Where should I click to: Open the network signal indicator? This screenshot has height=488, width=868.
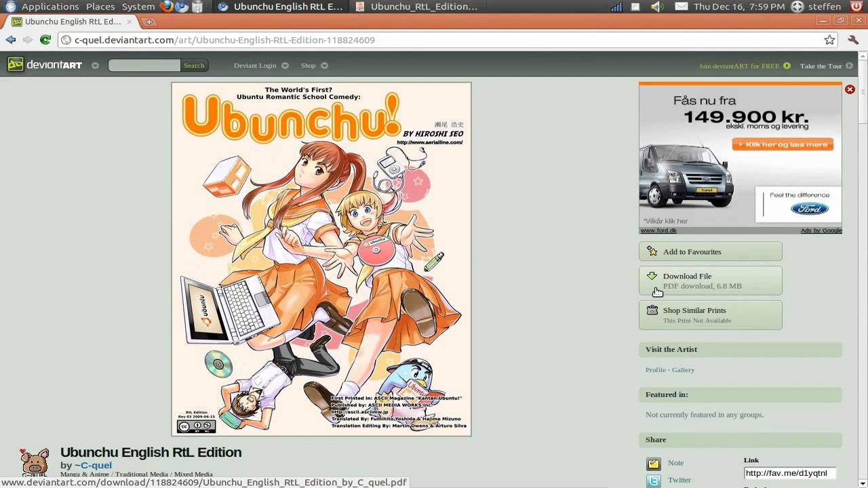tap(616, 7)
